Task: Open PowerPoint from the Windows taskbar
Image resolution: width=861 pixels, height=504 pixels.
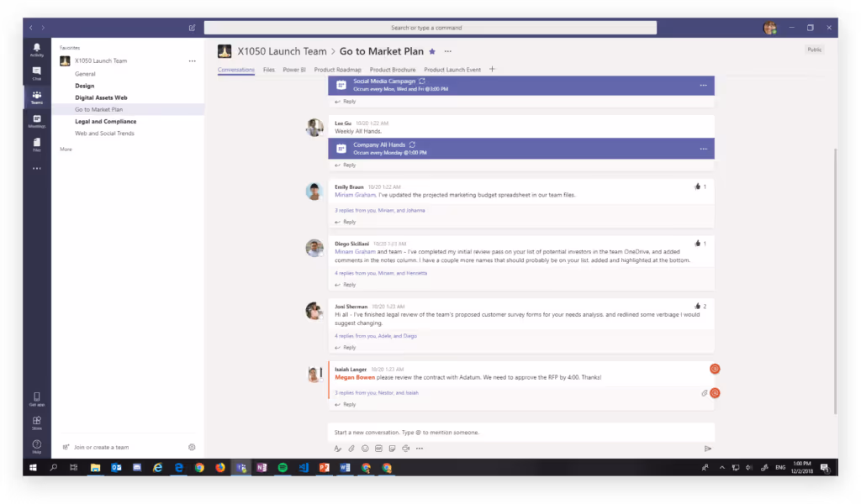Action: (x=324, y=468)
